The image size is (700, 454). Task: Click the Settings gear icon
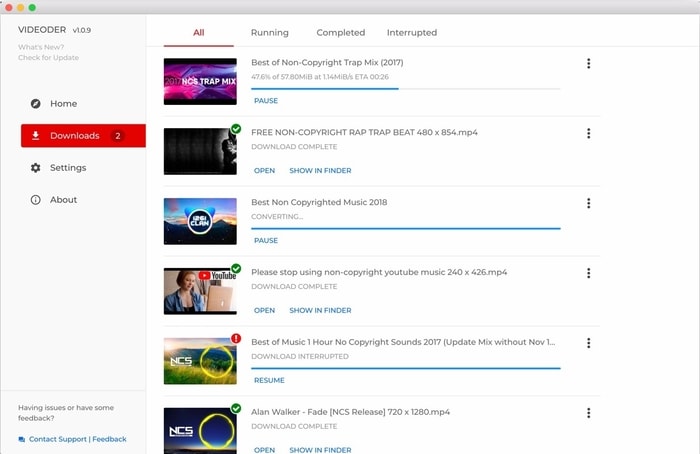point(36,168)
